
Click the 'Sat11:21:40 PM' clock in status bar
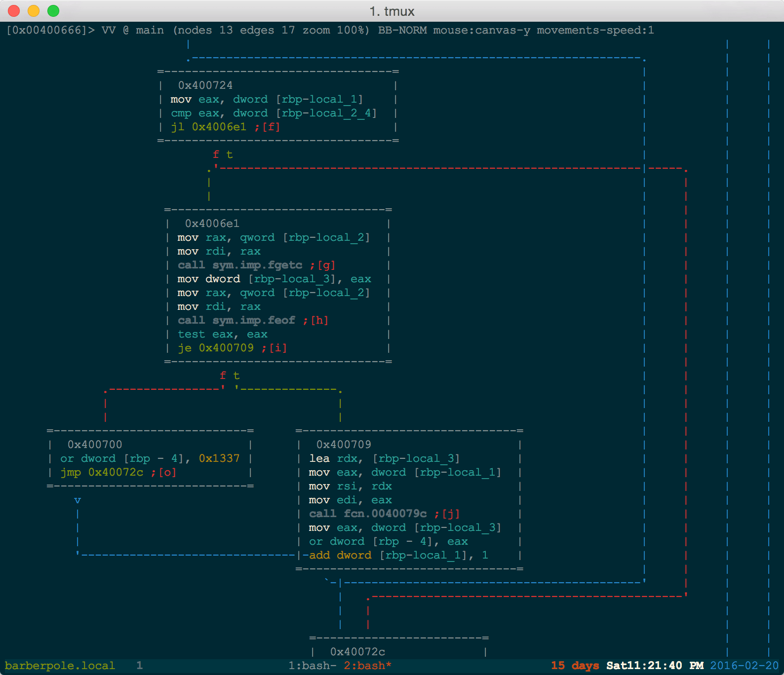pyautogui.click(x=655, y=666)
